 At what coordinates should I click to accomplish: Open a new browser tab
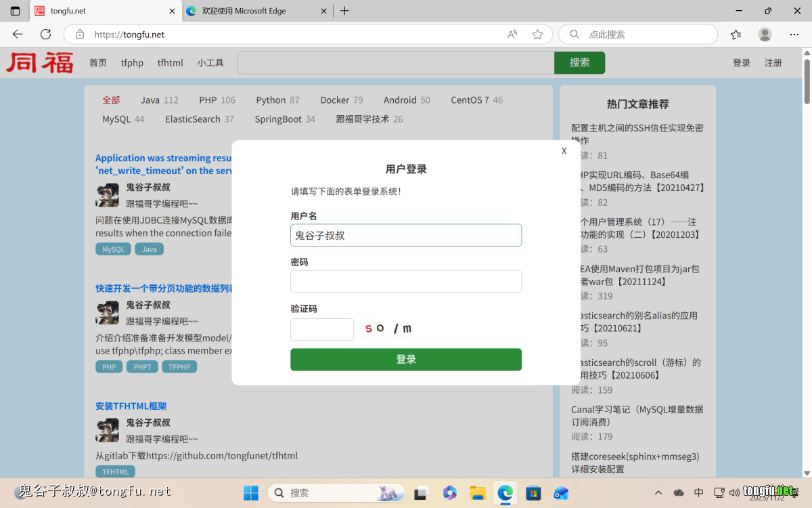345,11
